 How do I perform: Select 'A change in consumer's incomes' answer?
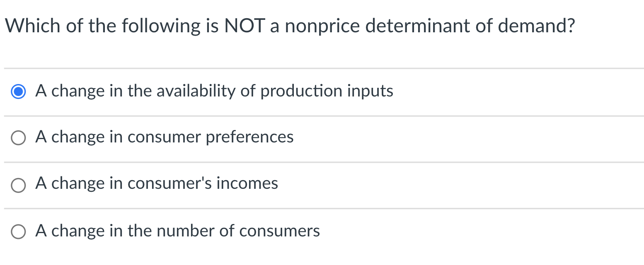(18, 185)
